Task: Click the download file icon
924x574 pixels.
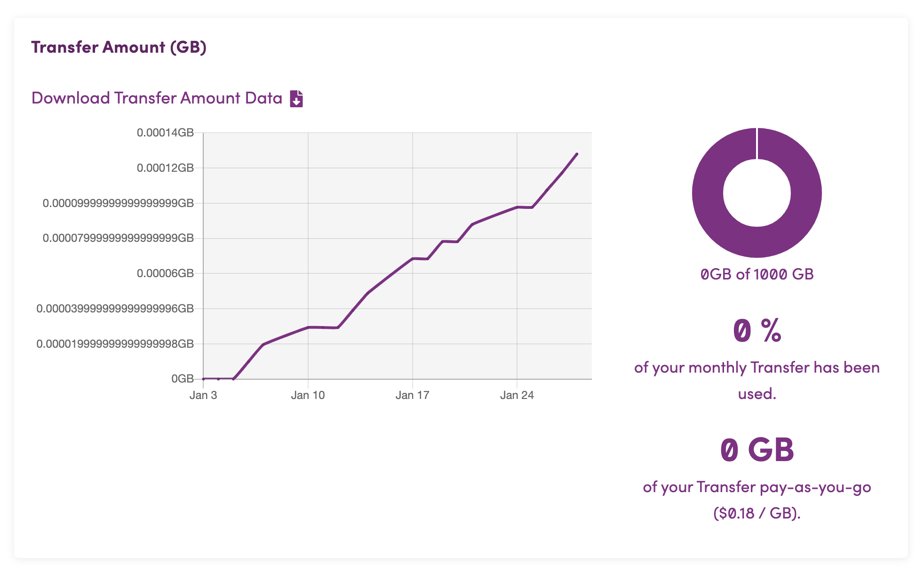Action: pos(296,99)
